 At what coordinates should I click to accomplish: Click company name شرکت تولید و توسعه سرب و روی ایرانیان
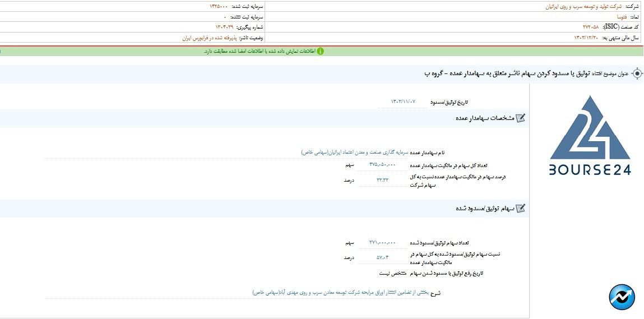point(583,7)
